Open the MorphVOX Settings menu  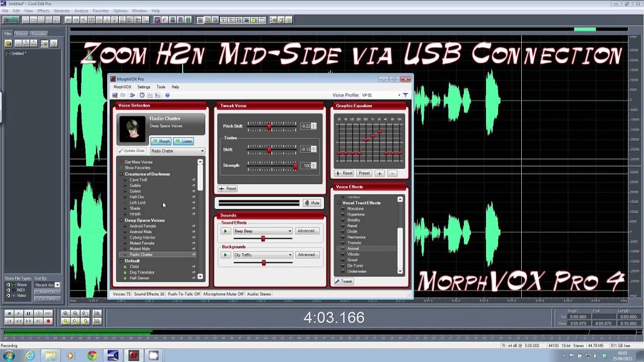point(143,87)
